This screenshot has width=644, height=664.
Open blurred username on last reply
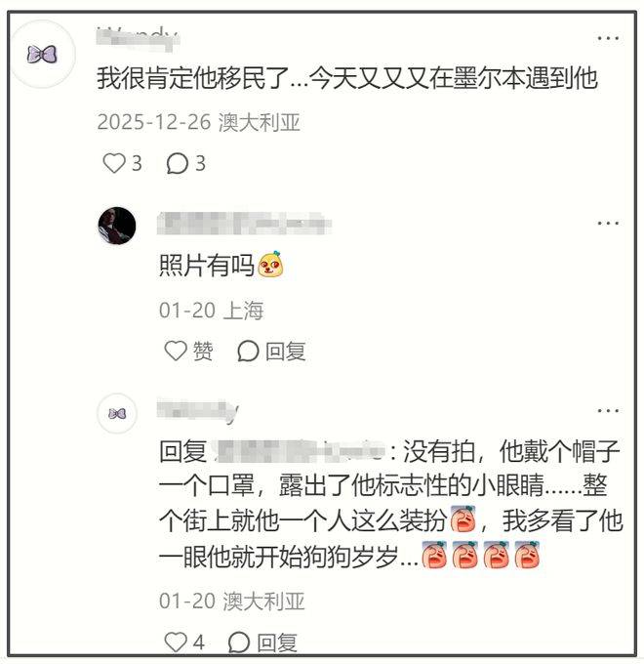click(x=198, y=410)
